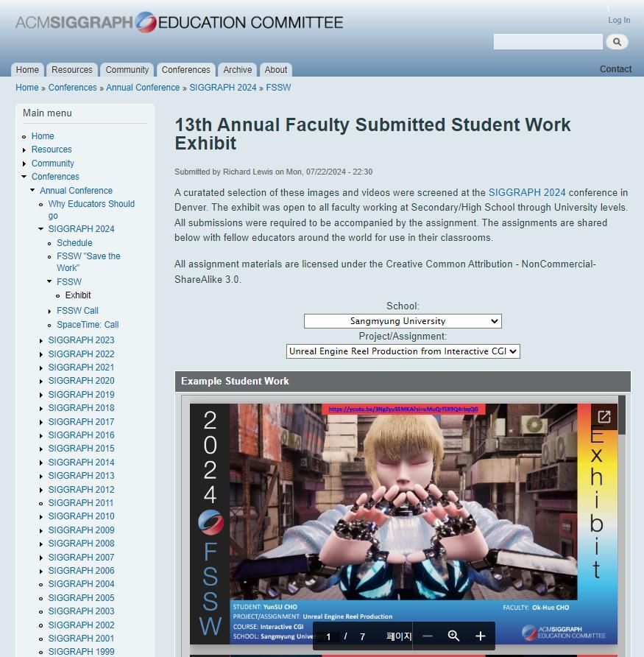644x657 pixels.
Task: Click the Log In link
Action: pos(619,20)
